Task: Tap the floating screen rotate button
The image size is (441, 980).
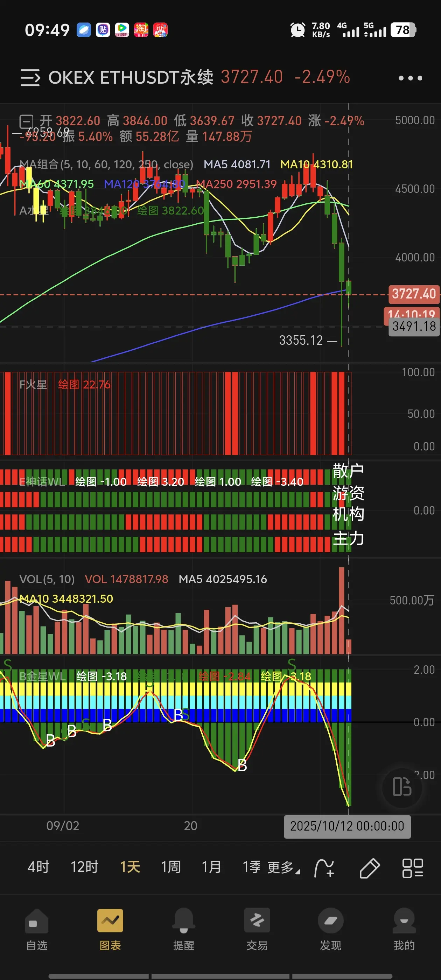Action: pos(402,787)
